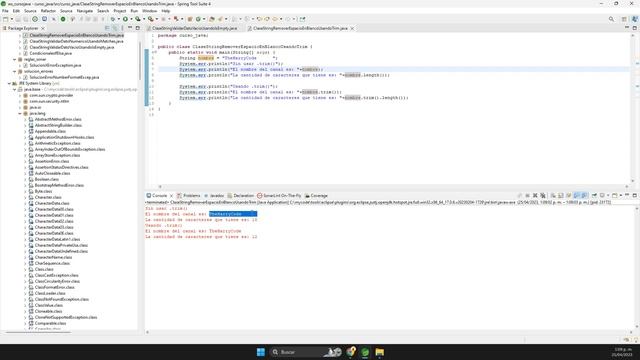Screen dimensions: 640x360
Task: Click the magnifier search icon in toolbar
Action: [x=611, y=19]
